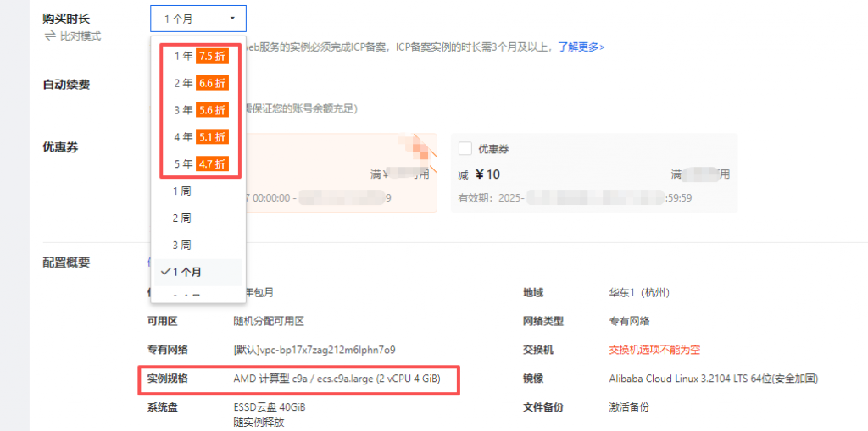Choose 1周 from the duration list
The image size is (868, 431).
click(x=182, y=191)
